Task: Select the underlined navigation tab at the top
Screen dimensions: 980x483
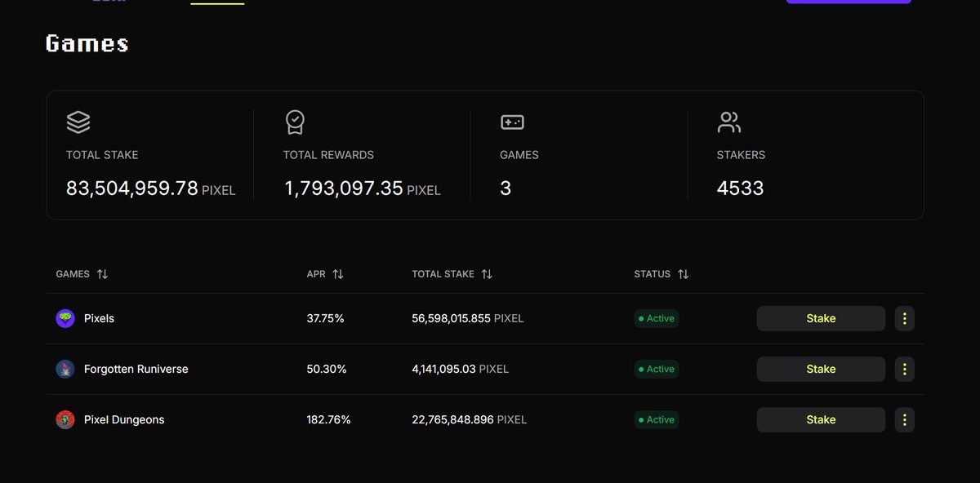Action: [x=217, y=2]
